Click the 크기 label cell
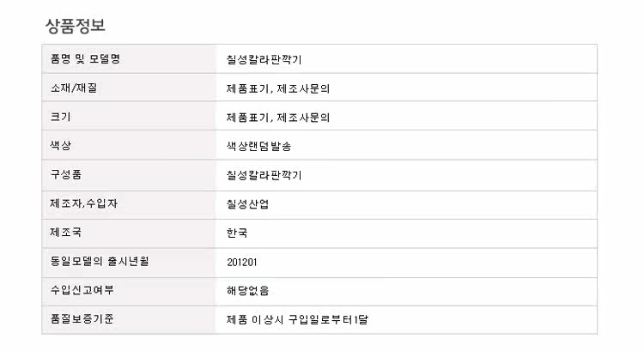Image resolution: width=644 pixels, height=351 pixels. (x=60, y=117)
